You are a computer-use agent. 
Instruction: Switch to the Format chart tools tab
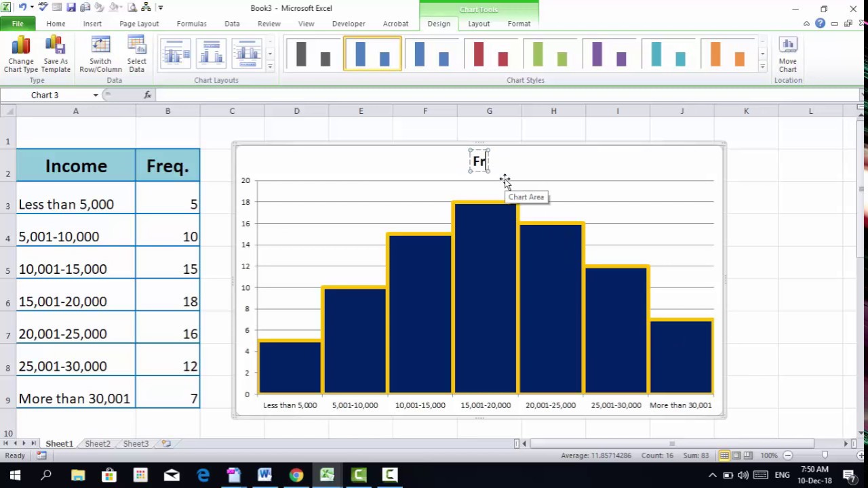pos(519,24)
